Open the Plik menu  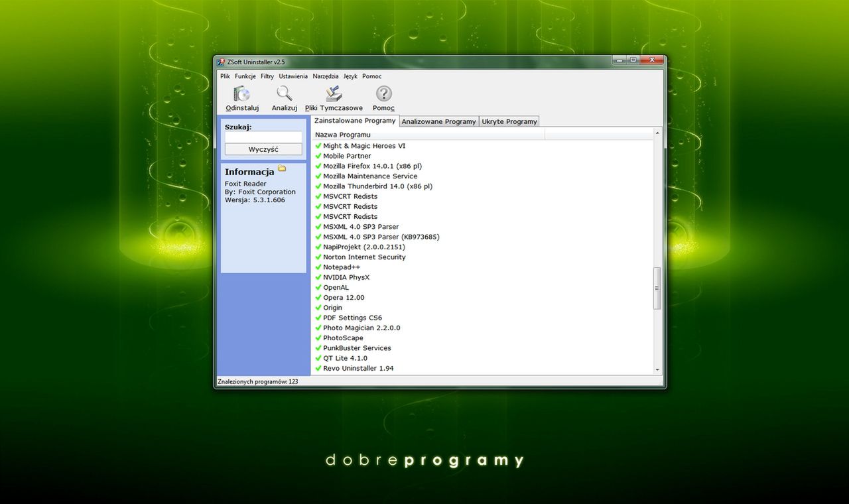225,76
